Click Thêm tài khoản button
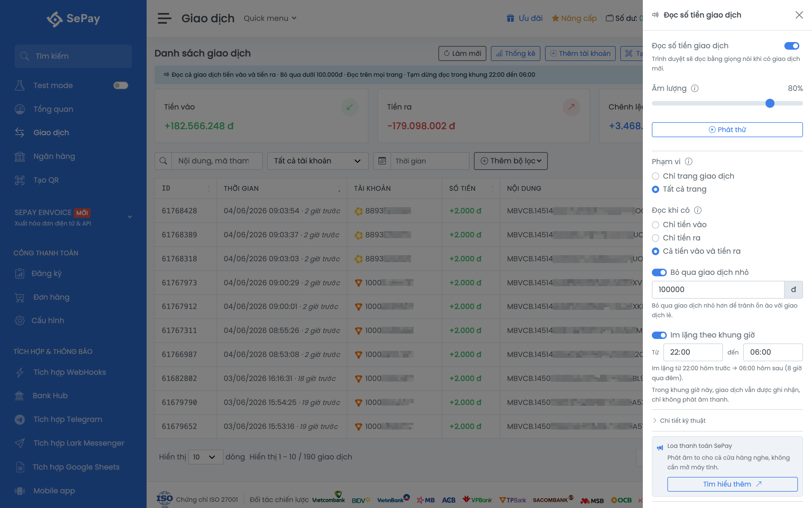The height and width of the screenshot is (508, 812). [580, 53]
